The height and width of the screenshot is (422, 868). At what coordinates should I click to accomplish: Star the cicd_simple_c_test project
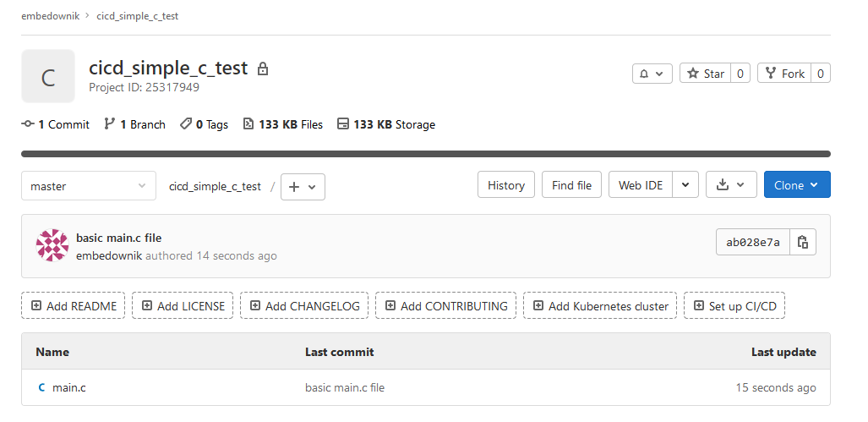(x=705, y=74)
